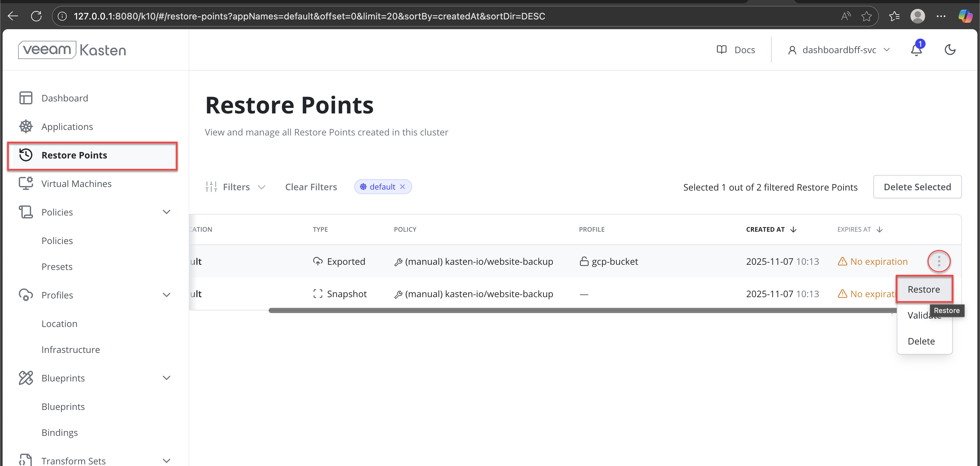Favorite this page with star icon

(x=866, y=16)
